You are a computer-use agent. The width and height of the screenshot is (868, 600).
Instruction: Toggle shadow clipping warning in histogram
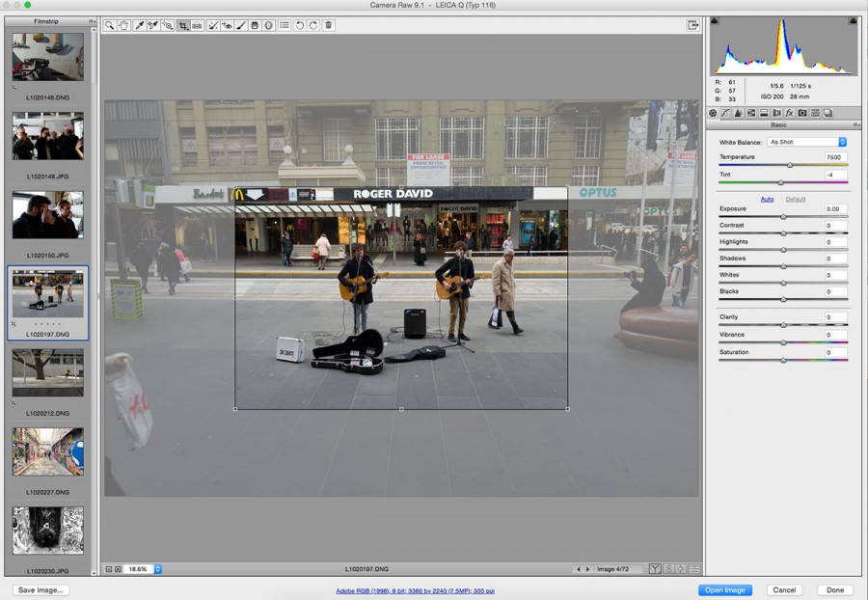pyautogui.click(x=714, y=21)
